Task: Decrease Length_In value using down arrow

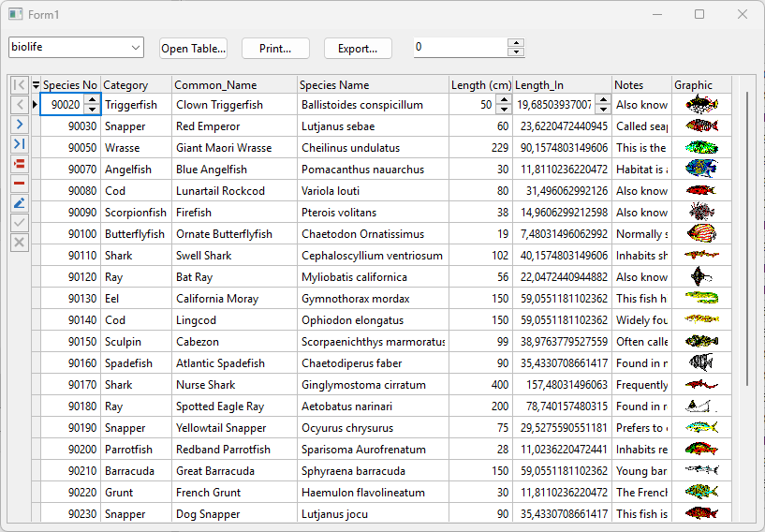Action: coord(603,111)
